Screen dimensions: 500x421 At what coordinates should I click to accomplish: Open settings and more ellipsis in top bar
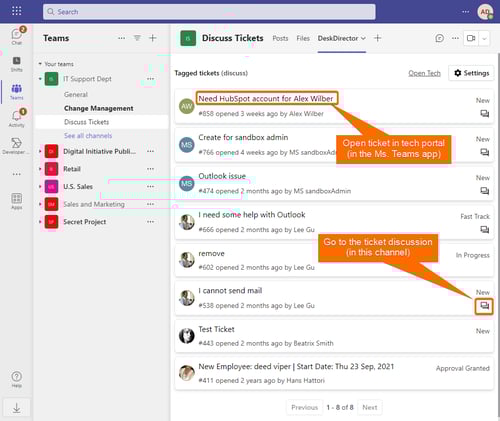465,12
